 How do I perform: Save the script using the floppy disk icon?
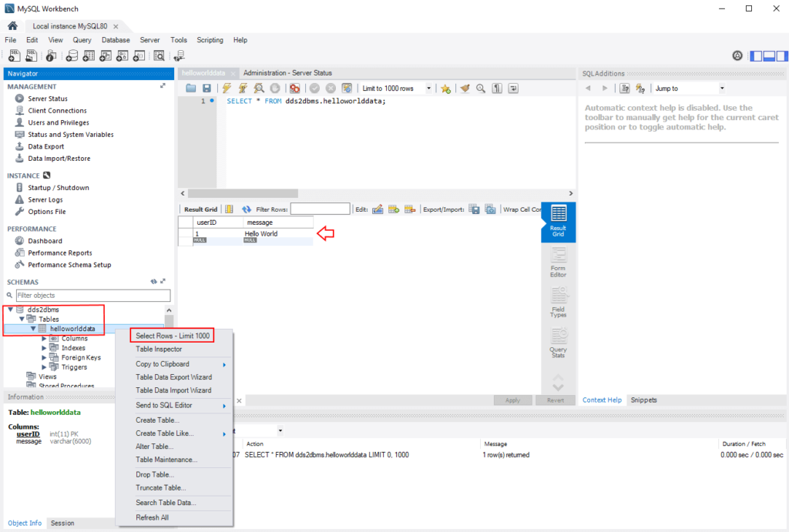click(206, 89)
